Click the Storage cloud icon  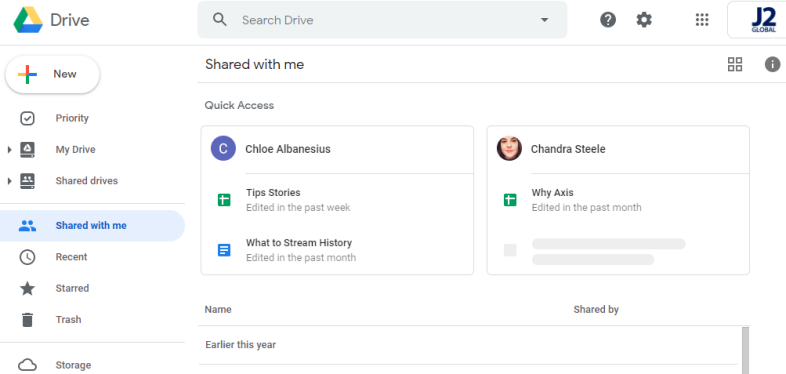pos(27,365)
